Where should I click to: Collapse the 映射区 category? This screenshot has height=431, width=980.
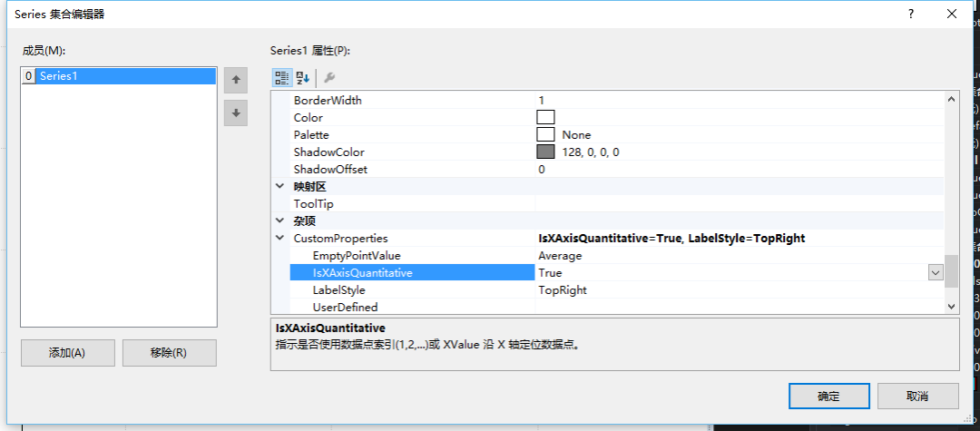pos(279,186)
